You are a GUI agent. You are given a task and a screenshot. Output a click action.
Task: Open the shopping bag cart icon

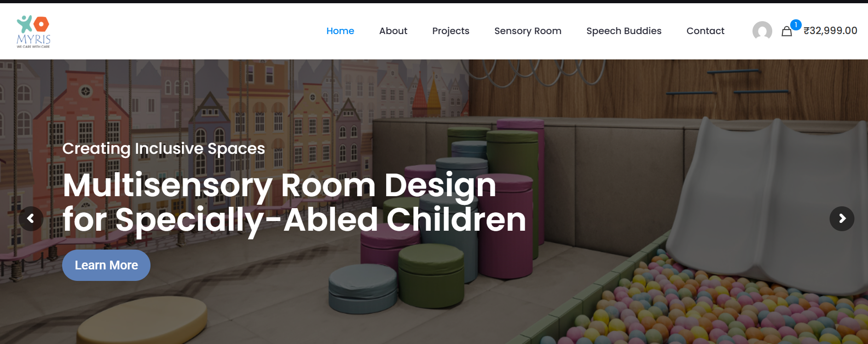click(787, 31)
